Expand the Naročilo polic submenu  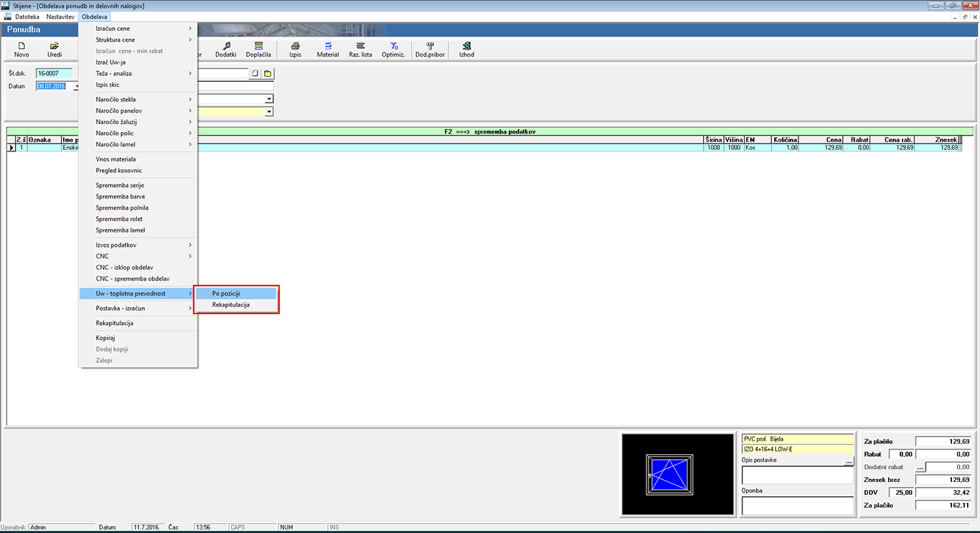pyautogui.click(x=138, y=133)
